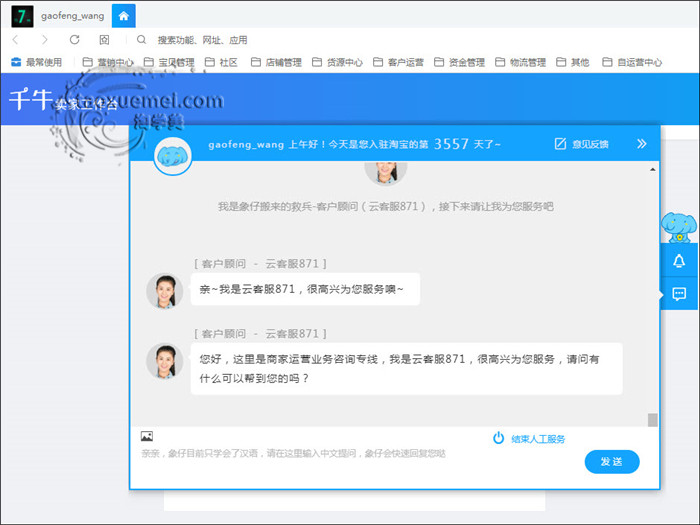Screen dimensions: 700x525
Task: Click the image upload icon in chat
Action: 147,436
